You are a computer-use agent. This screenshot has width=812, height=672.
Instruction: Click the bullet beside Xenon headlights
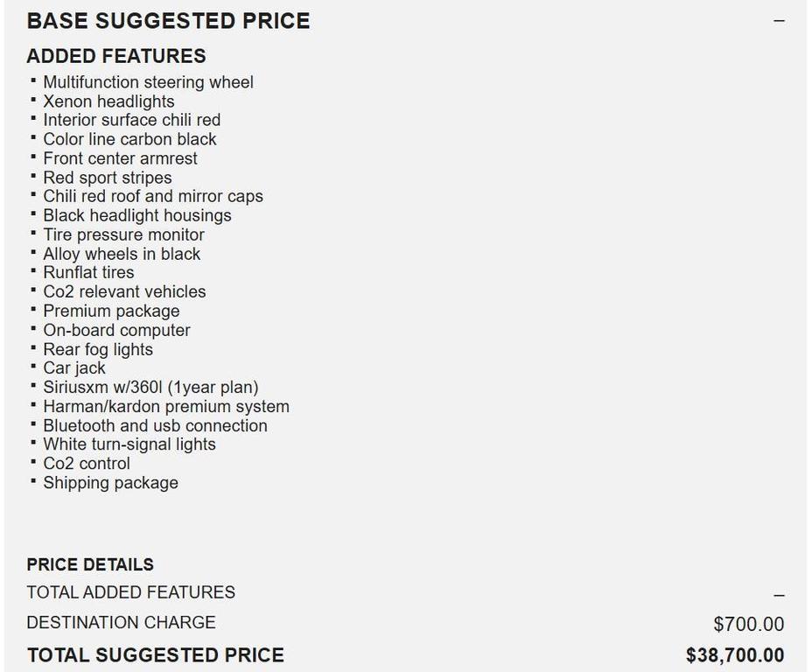tap(35, 100)
